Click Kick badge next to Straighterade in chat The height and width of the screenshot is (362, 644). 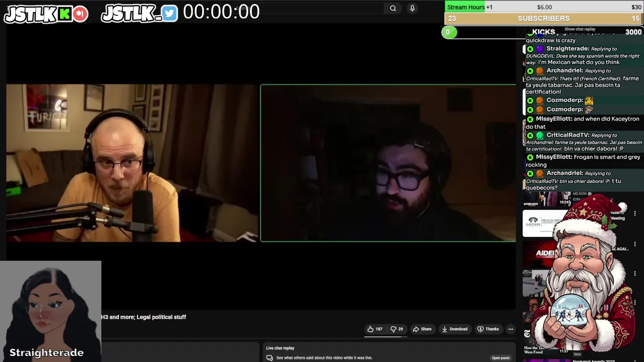tap(530, 49)
